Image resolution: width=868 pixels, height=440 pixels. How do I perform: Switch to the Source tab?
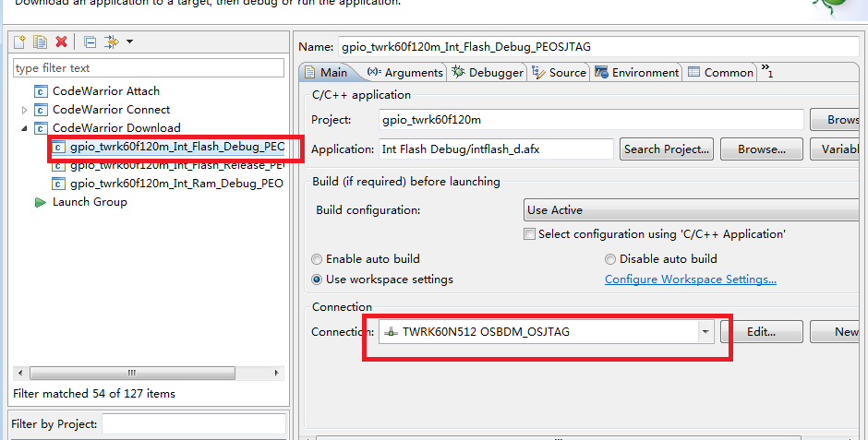click(559, 73)
